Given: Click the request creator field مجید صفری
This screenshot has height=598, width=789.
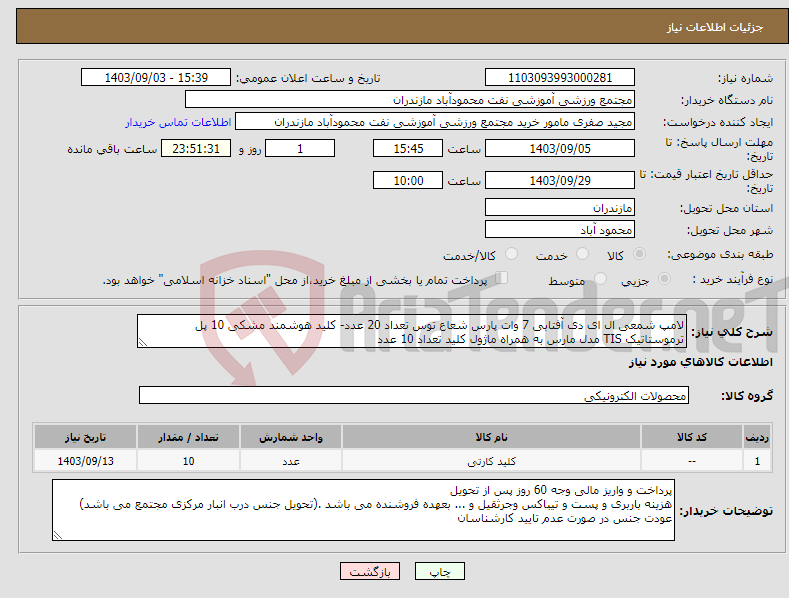Looking at the screenshot, I should coord(435,122).
